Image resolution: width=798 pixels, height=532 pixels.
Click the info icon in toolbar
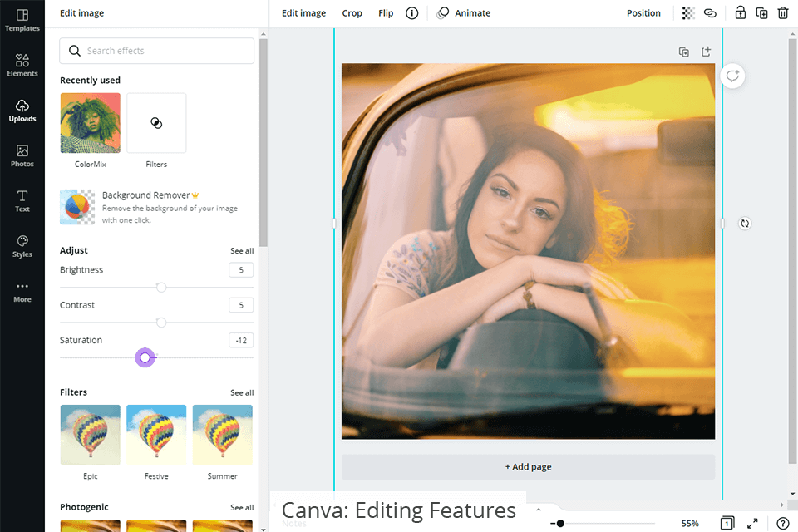tap(411, 13)
